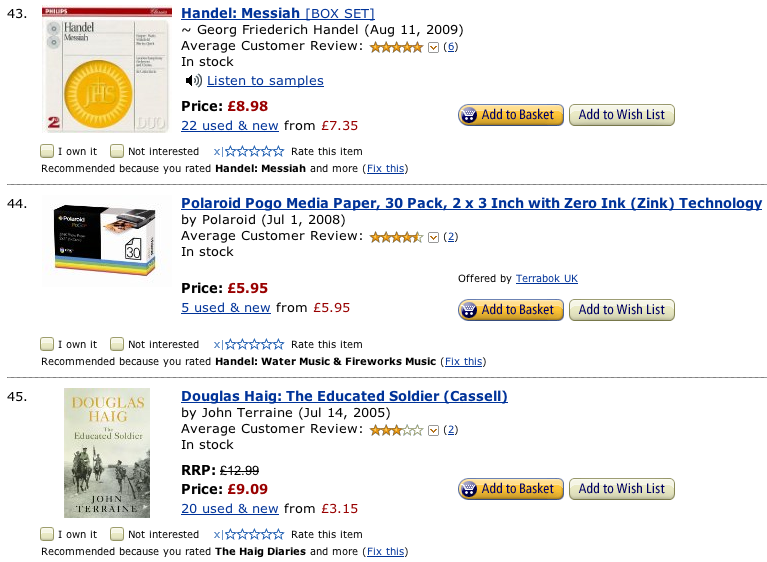Image resolution: width=767 pixels, height=562 pixels.
Task: Open the '22 used & new' offers link
Action: pyautogui.click(x=230, y=126)
